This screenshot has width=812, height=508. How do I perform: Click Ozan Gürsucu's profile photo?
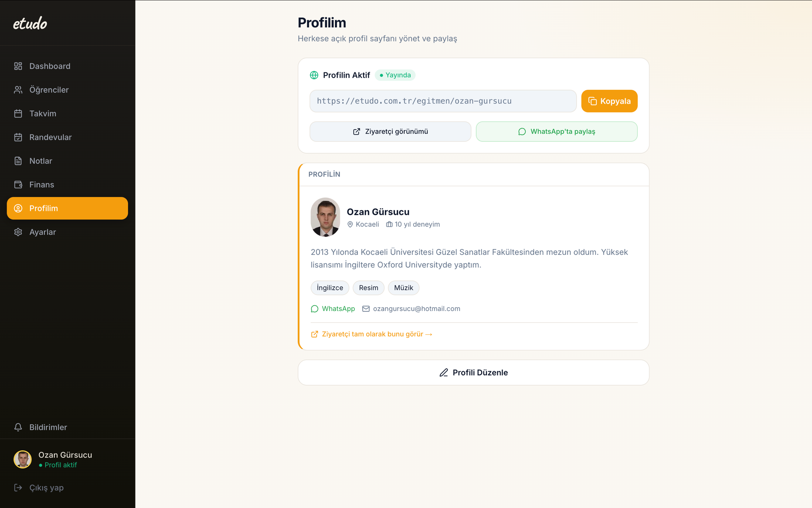click(325, 217)
